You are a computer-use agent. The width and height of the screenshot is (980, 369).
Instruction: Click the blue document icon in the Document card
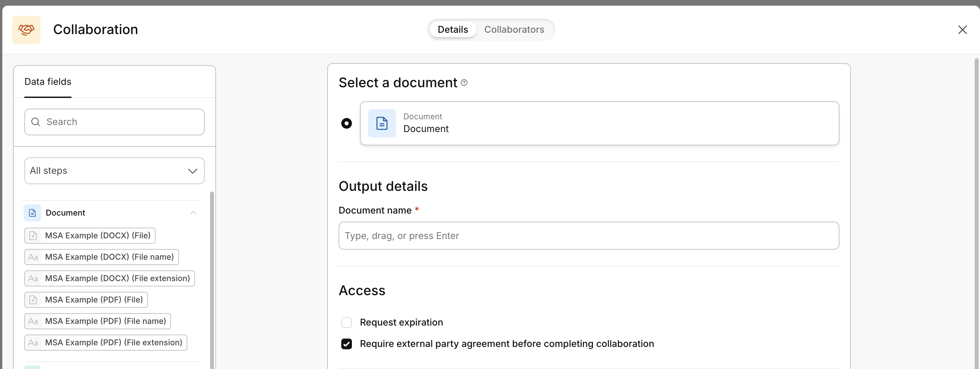click(382, 123)
